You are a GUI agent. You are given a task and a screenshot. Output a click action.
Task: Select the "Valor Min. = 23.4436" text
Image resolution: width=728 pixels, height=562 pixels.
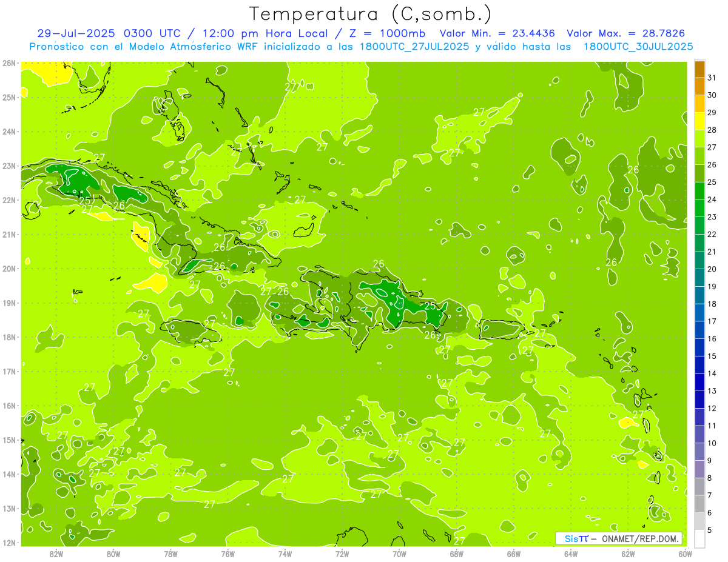coord(498,33)
